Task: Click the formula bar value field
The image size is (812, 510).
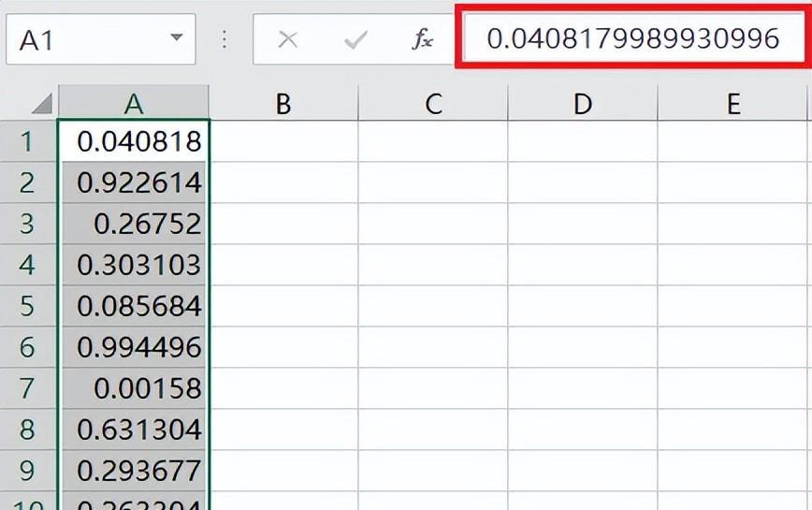Action: [632, 38]
